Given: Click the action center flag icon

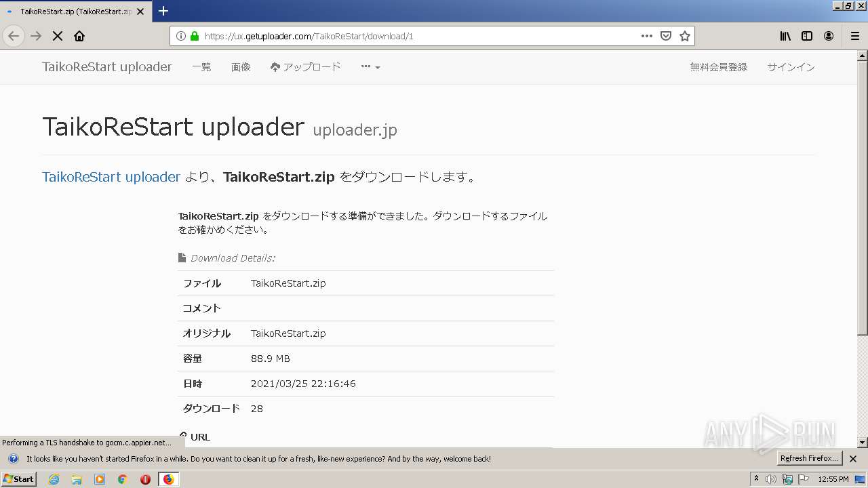Looking at the screenshot, I should (x=804, y=479).
